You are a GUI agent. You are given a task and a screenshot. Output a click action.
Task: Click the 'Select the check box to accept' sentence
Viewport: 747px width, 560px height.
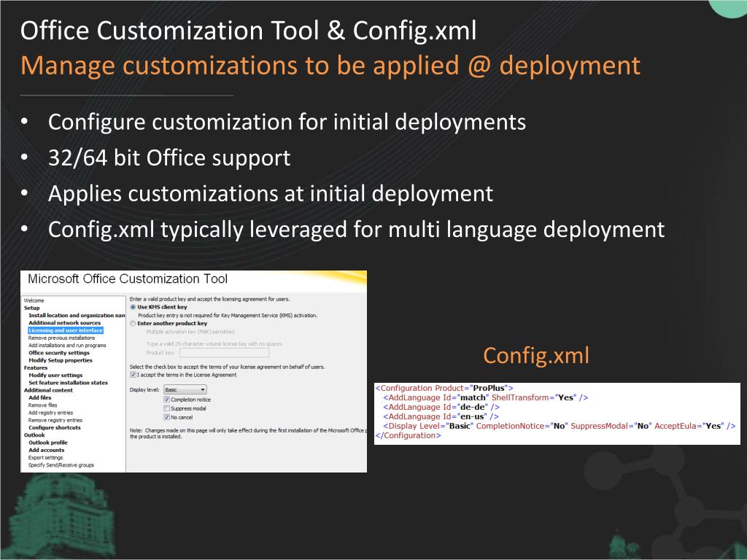point(228,367)
